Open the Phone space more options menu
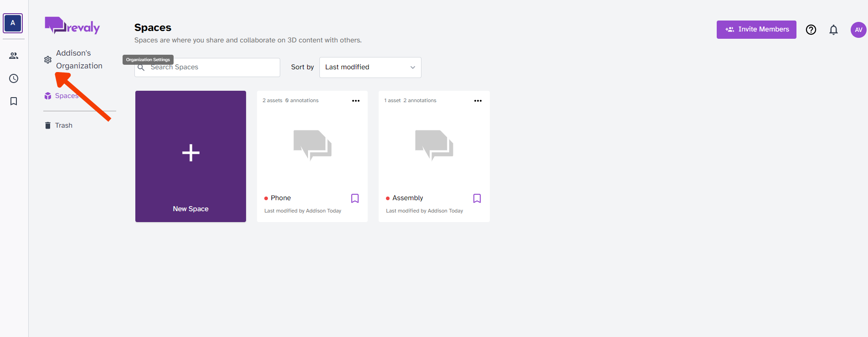This screenshot has height=337, width=868. (356, 101)
